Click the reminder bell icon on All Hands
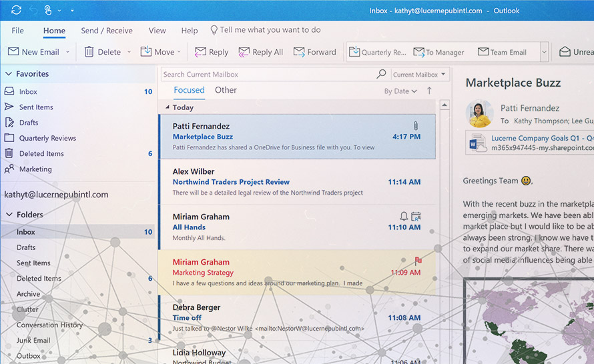The width and height of the screenshot is (594, 364). point(404,216)
